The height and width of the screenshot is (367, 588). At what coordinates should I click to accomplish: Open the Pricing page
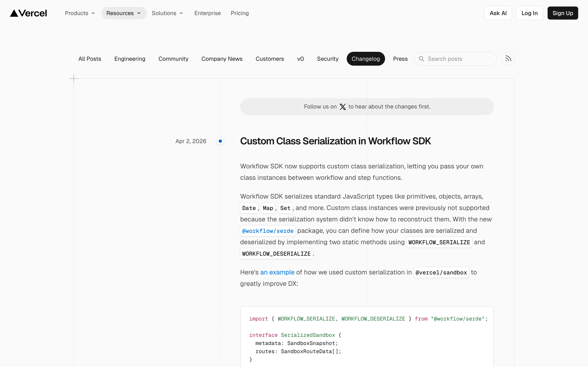[239, 13]
